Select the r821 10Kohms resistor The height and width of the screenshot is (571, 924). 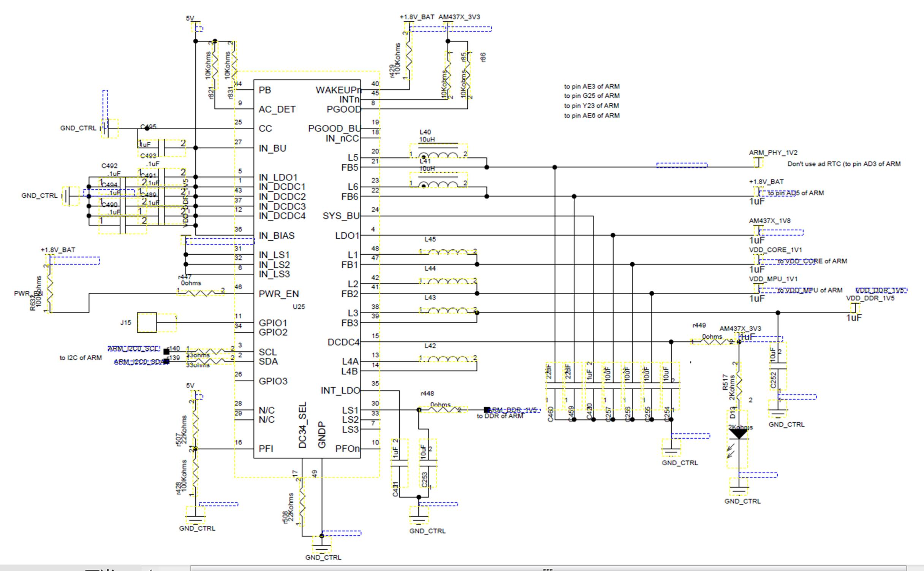(214, 65)
